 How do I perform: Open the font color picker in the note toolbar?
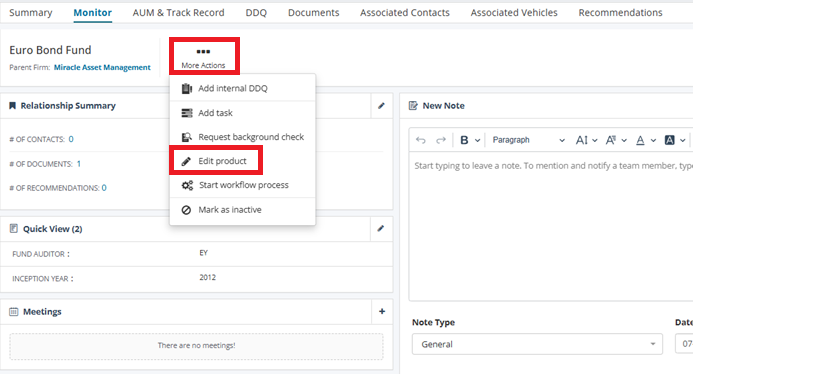tap(646, 140)
